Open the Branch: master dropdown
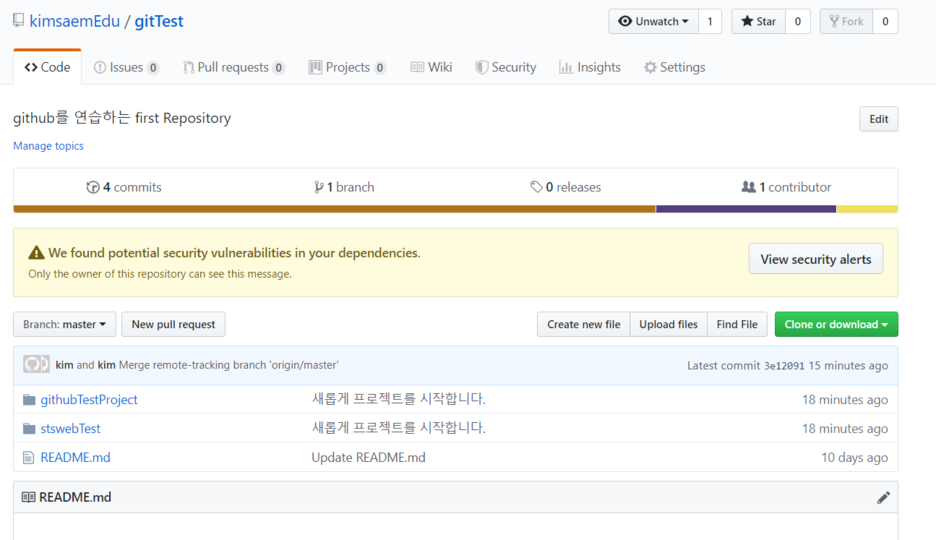 [x=64, y=324]
